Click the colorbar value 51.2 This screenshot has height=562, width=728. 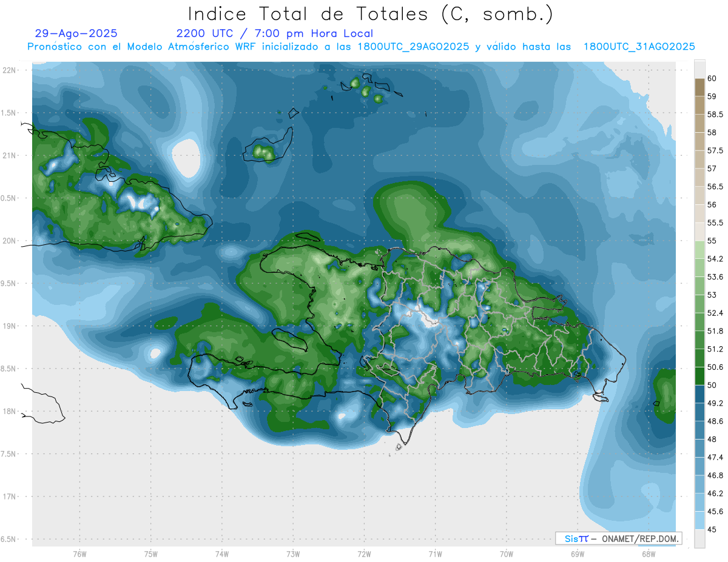coord(715,349)
